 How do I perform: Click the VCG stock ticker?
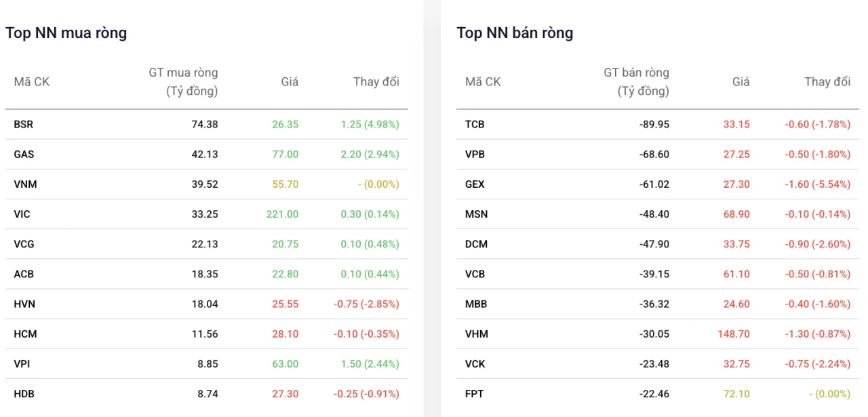tap(24, 244)
